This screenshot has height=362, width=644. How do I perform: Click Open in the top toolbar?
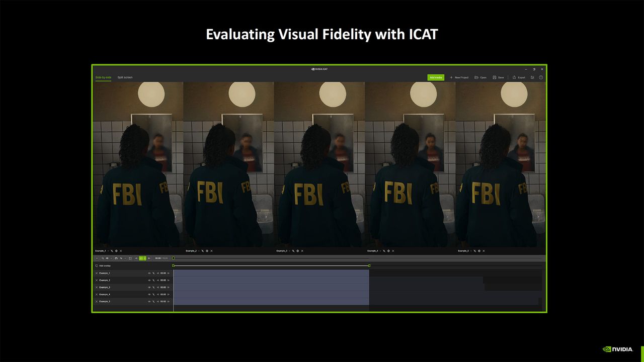click(480, 77)
